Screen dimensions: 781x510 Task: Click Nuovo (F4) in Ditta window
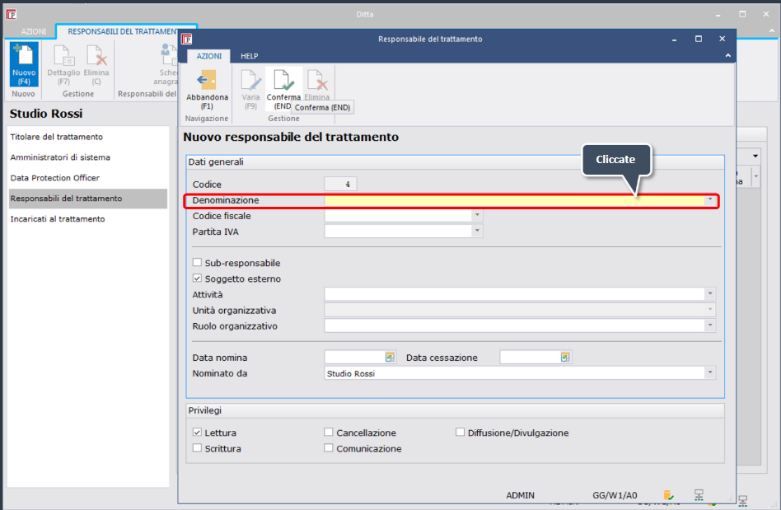[23, 64]
